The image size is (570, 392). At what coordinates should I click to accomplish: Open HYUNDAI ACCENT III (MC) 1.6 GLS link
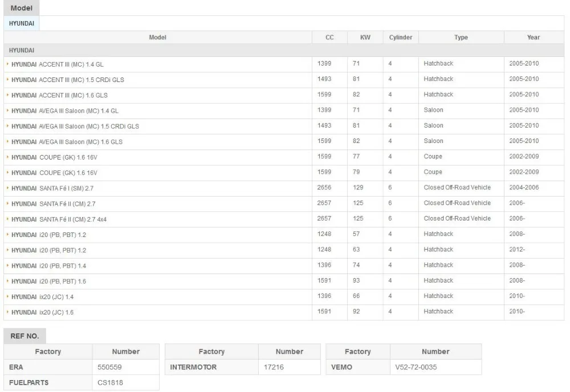[x=59, y=95]
